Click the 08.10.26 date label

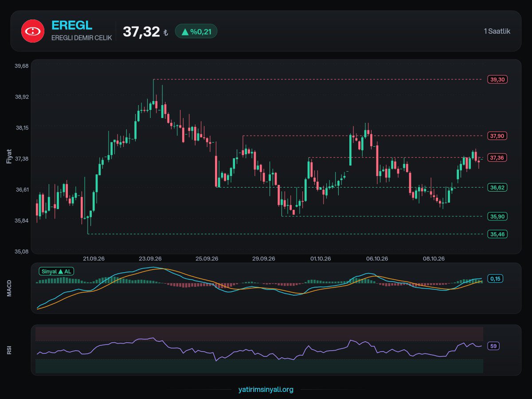[x=434, y=258]
